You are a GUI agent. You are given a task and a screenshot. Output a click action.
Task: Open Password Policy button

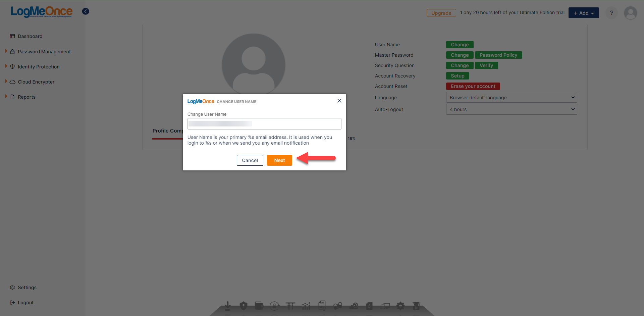[x=498, y=55]
